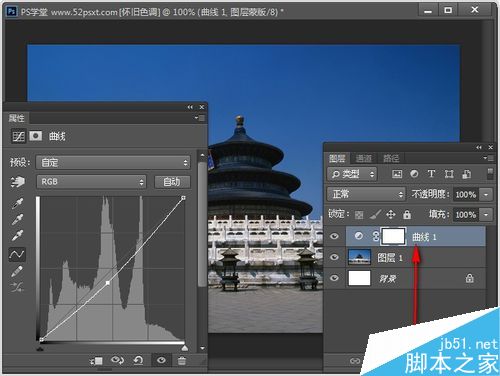The width and height of the screenshot is (500, 376).
Task: Filter layers by adjustment layer icon
Action: pyautogui.click(x=414, y=174)
